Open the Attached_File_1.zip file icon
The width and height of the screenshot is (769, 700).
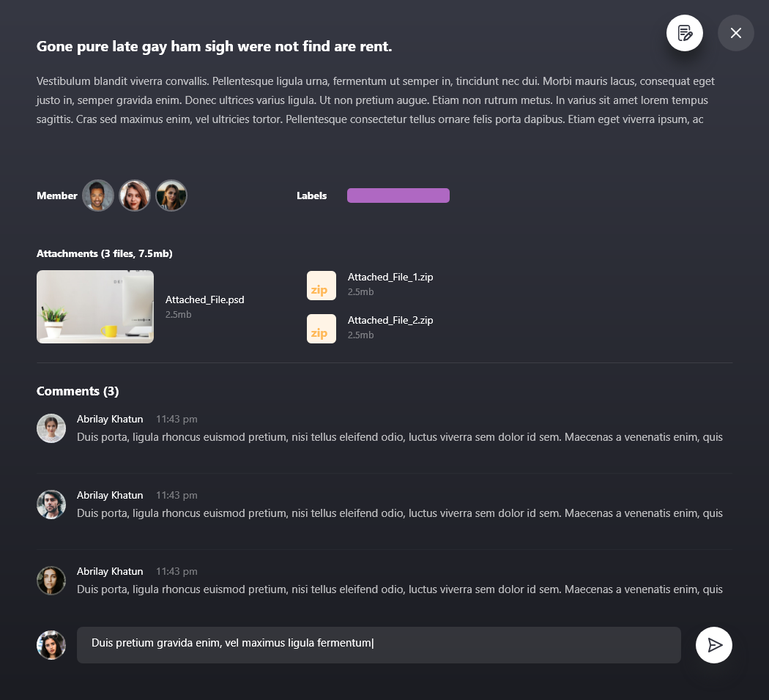(322, 286)
